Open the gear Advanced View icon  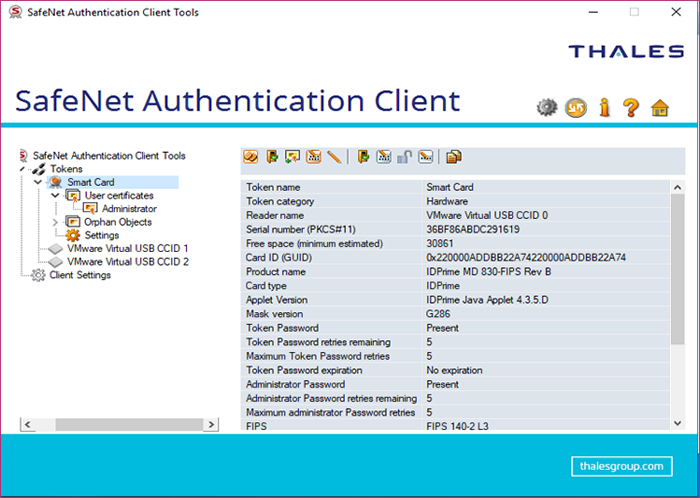(x=546, y=108)
